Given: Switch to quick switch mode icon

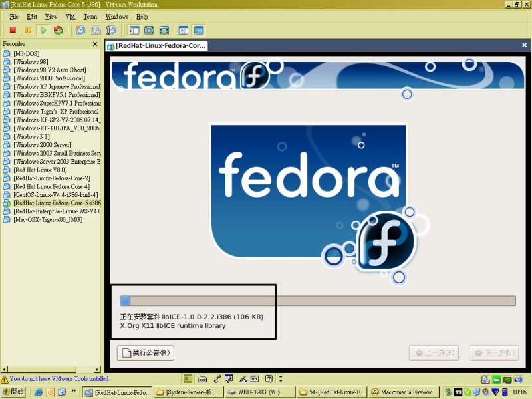Looking at the screenshot, I should pos(149,30).
